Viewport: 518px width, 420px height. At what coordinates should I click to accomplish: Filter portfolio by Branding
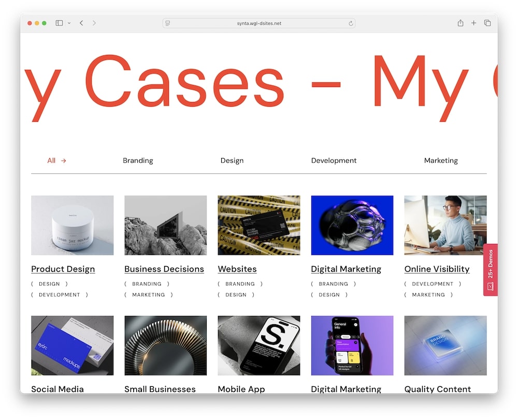click(x=138, y=161)
